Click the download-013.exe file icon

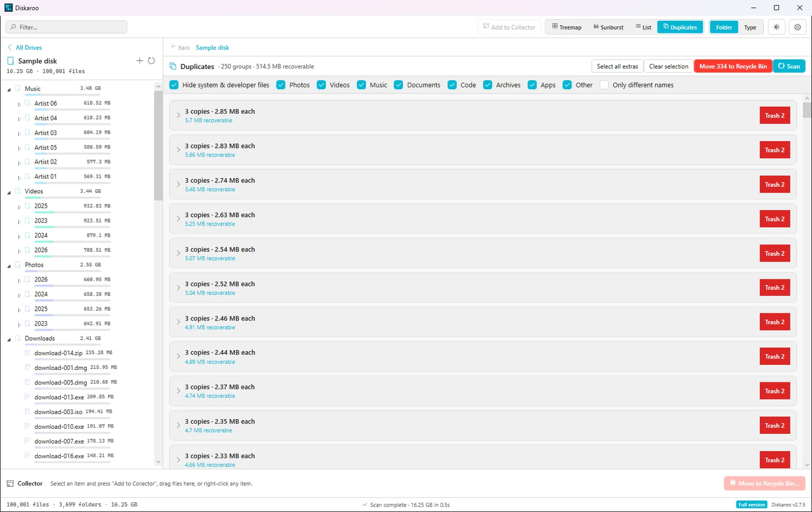coord(27,397)
